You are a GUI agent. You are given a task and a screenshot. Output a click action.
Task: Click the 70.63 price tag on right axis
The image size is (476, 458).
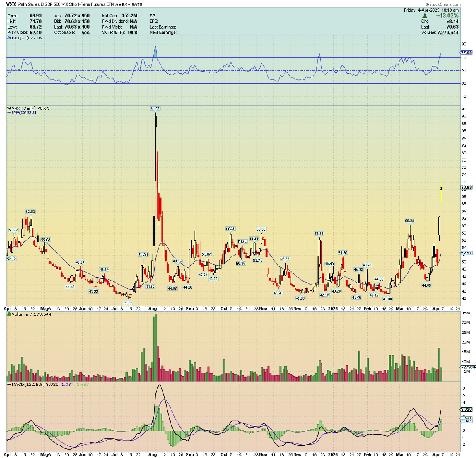click(x=466, y=187)
